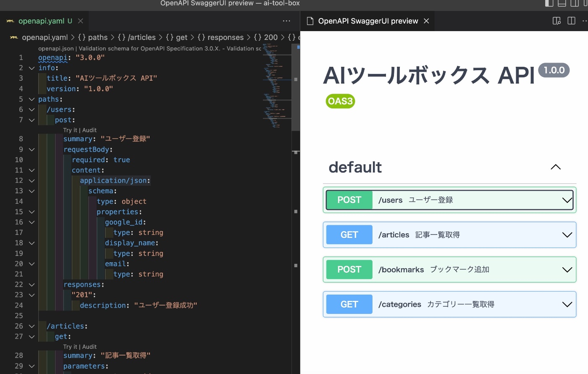The image size is (588, 374).
Task: Switch to the OpenAPI SwaggerUI preview tab
Action: [x=367, y=21]
